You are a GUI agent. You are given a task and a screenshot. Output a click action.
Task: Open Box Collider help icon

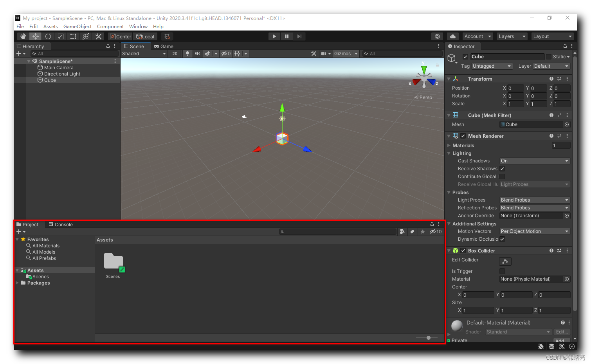pyautogui.click(x=551, y=250)
